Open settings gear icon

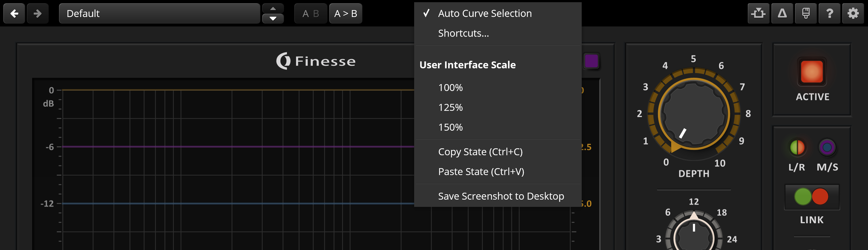(853, 14)
